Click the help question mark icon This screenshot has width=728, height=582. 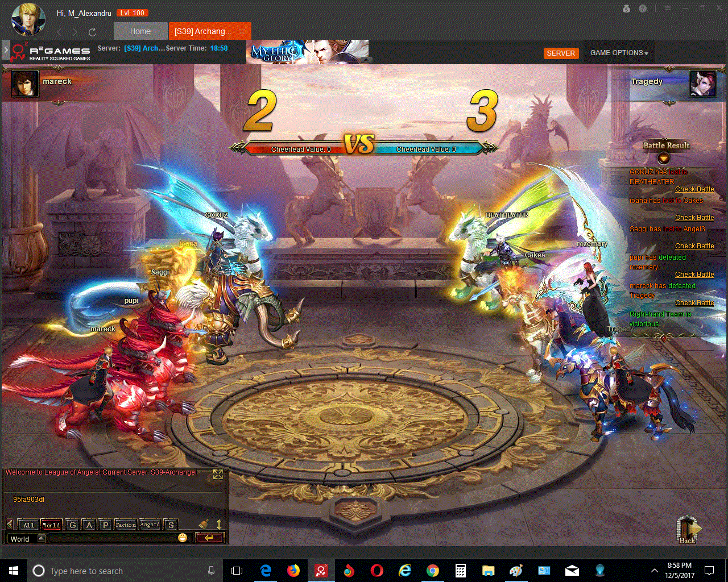click(x=643, y=9)
